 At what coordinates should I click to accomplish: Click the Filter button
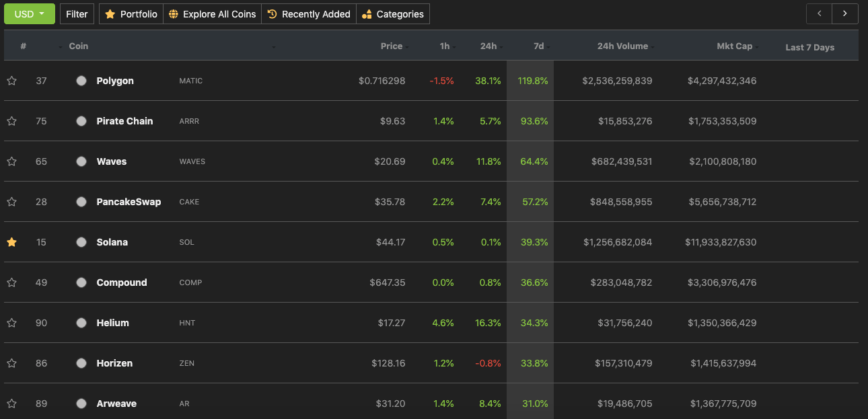(x=77, y=14)
